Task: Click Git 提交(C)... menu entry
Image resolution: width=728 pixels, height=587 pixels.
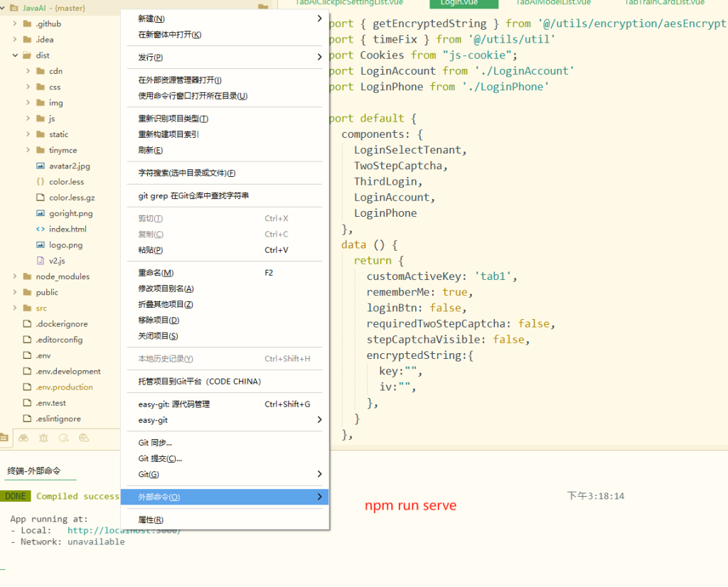Action: click(x=160, y=458)
